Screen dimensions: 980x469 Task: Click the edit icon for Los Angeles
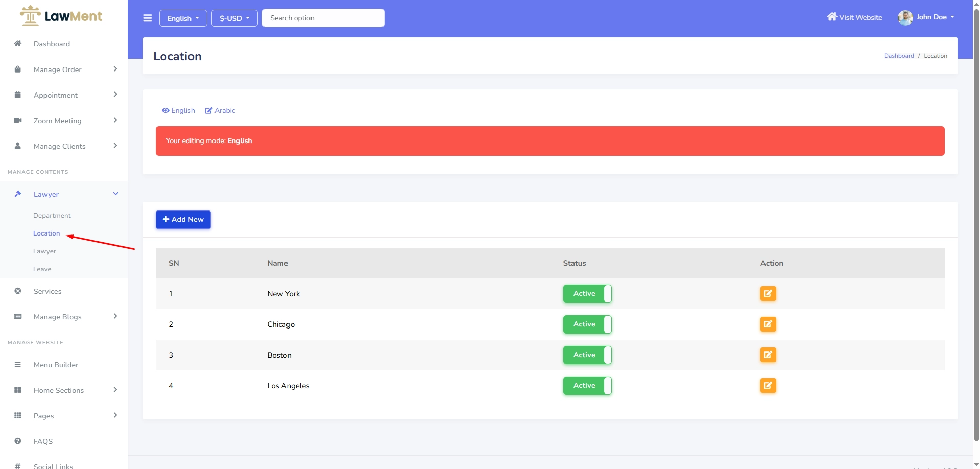coord(768,386)
